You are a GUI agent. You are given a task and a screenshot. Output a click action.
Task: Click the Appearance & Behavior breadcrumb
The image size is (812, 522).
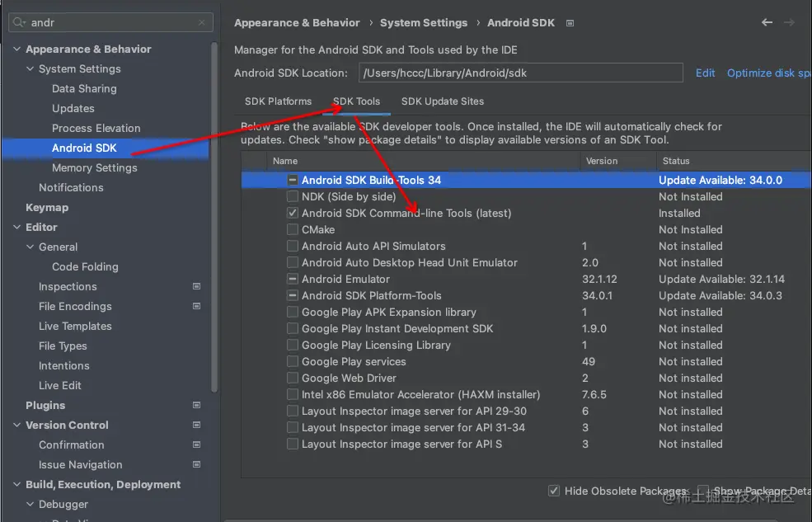tap(297, 23)
